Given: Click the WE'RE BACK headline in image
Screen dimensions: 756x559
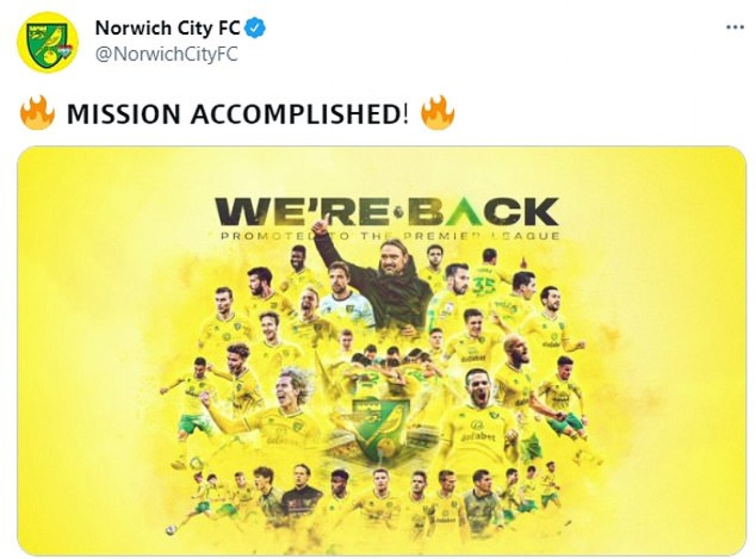Looking at the screenshot, I should pyautogui.click(x=386, y=212).
